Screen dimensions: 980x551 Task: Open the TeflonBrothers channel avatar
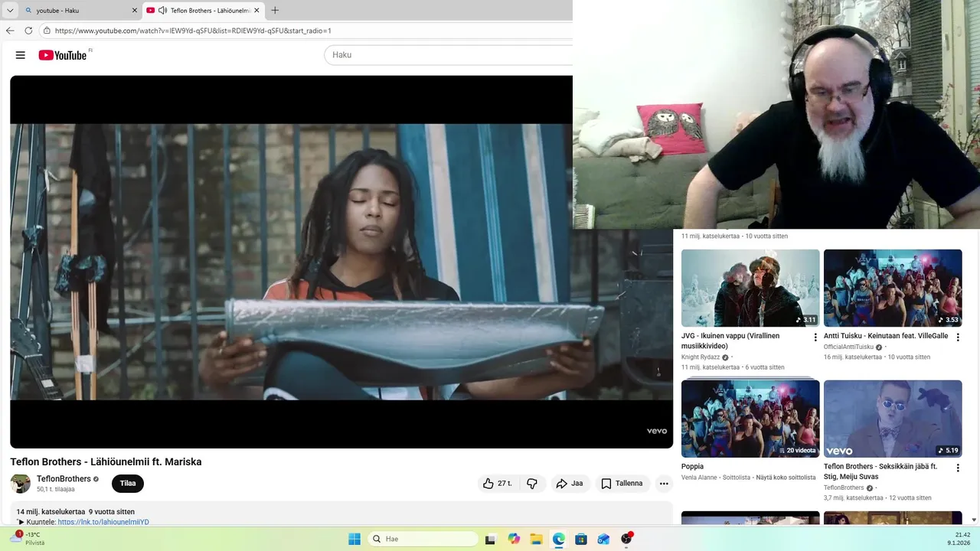tap(21, 484)
